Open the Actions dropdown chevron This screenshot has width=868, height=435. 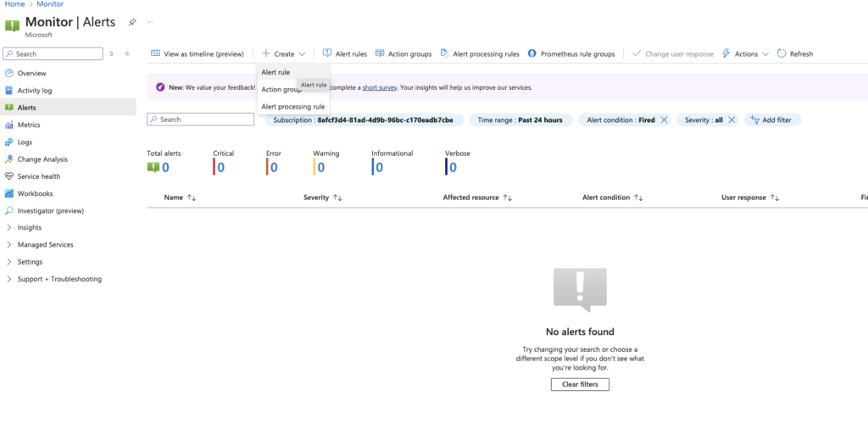(x=765, y=54)
